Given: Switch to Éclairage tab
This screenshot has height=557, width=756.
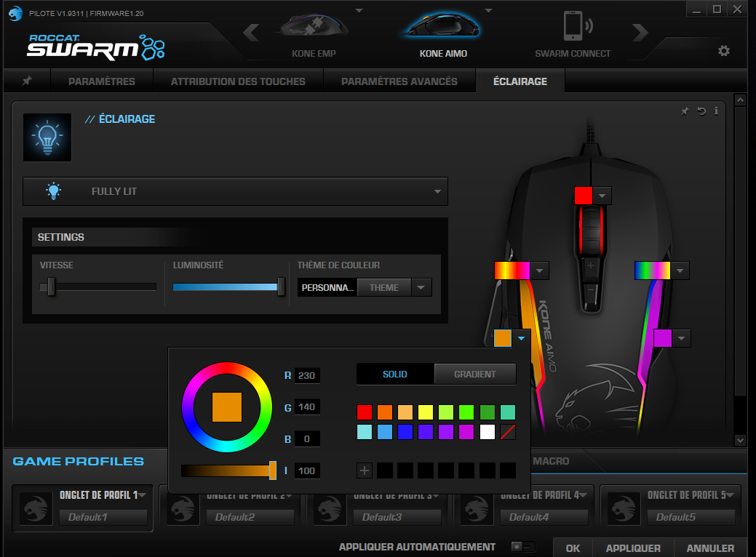Looking at the screenshot, I should 520,81.
